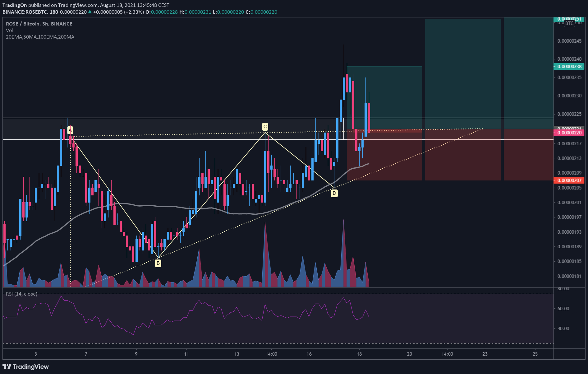Click the 40.00 RSI axis value

[x=563, y=329]
